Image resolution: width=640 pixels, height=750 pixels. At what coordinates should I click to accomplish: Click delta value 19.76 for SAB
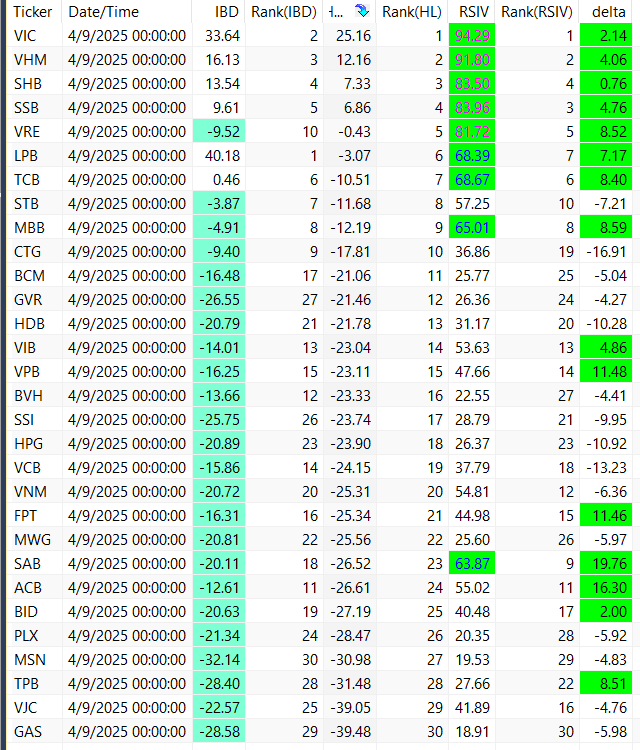click(x=606, y=563)
